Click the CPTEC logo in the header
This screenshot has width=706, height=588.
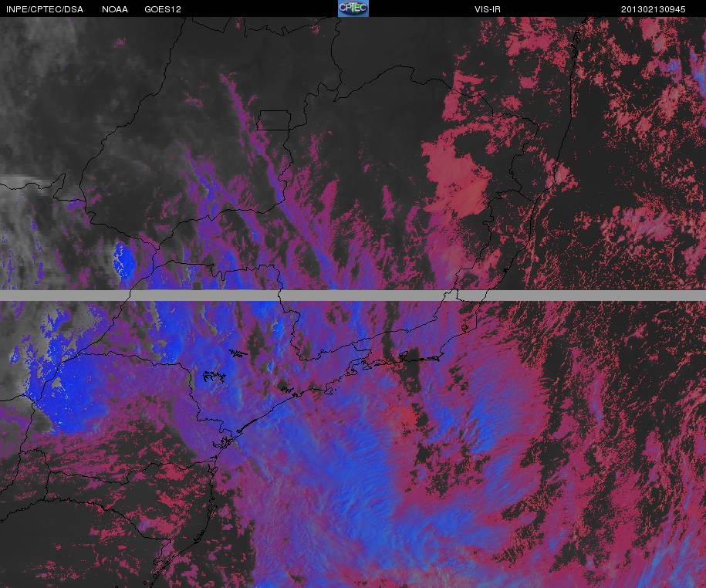click(353, 8)
